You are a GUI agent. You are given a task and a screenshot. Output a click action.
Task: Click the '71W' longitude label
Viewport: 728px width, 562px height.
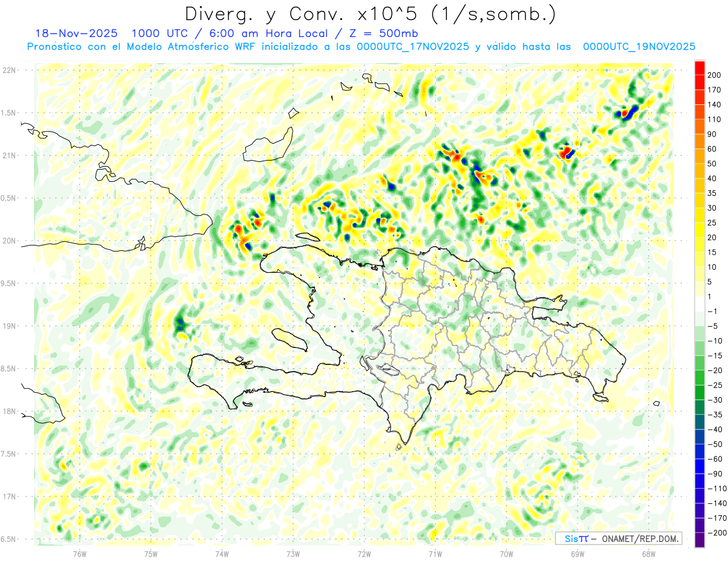pos(435,554)
